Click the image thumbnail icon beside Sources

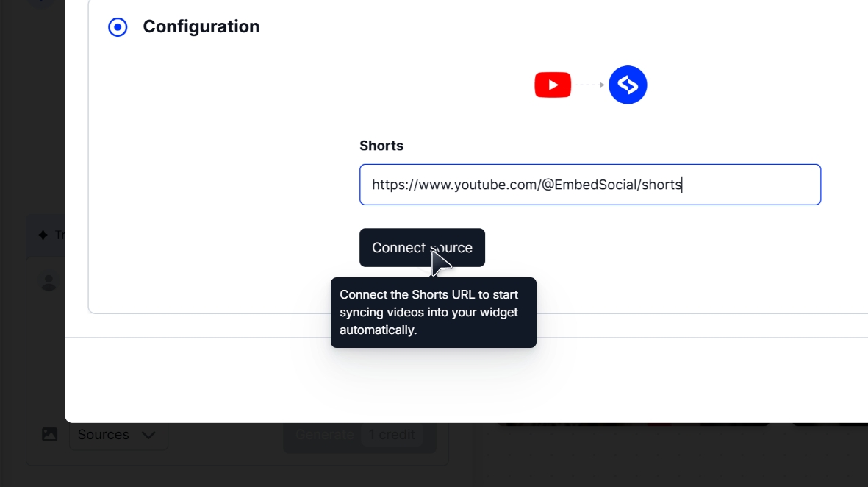pos(49,434)
